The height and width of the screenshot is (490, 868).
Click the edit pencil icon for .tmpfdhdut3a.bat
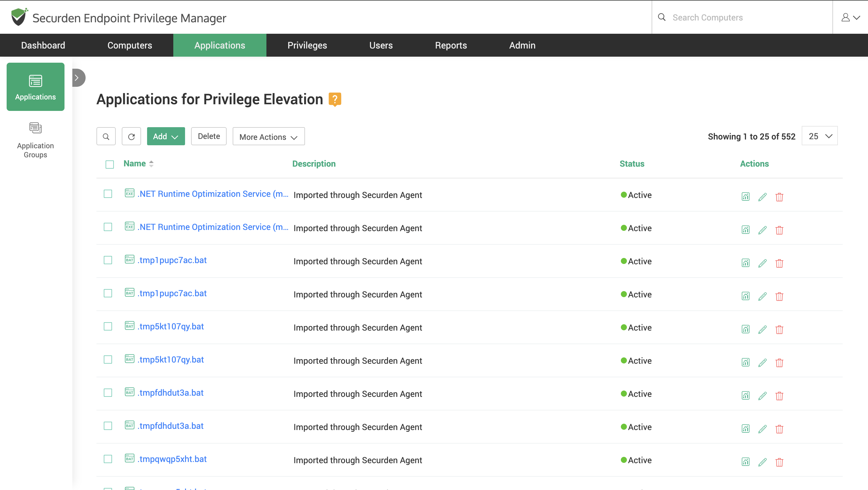click(x=762, y=396)
